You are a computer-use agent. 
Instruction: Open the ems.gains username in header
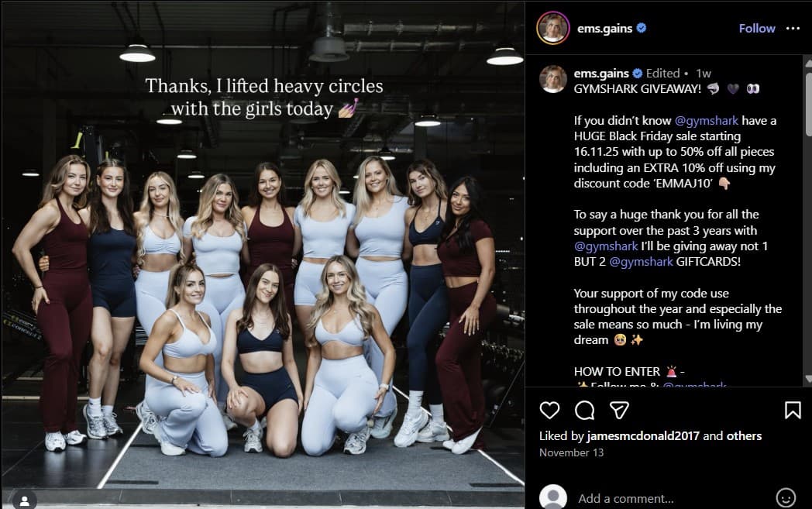[604, 29]
